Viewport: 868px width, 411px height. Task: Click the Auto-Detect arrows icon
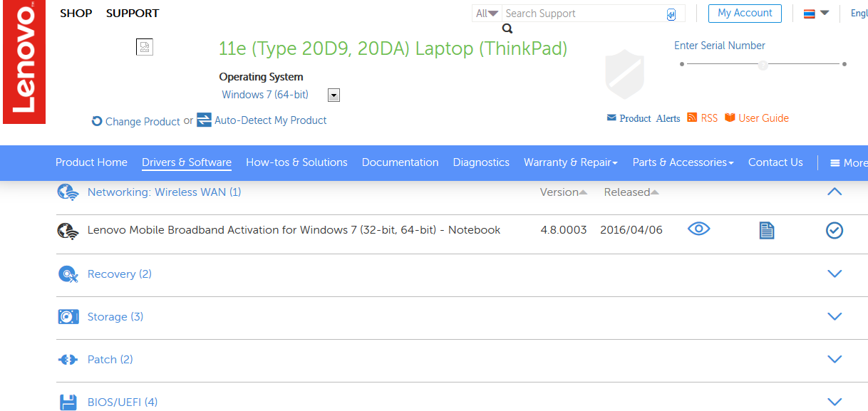click(204, 120)
